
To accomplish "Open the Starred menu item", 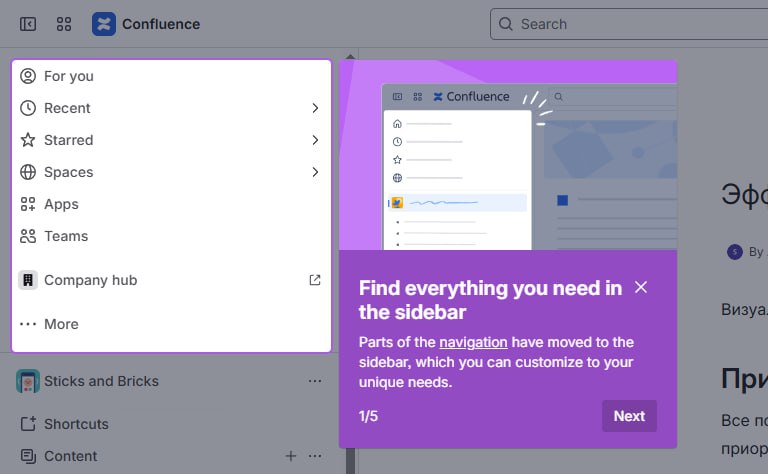I will click(171, 140).
